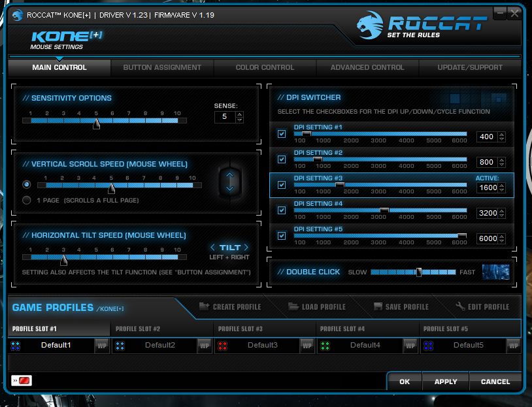
Task: Toggle the DPI Setting #3 checkbox
Action: pos(282,184)
